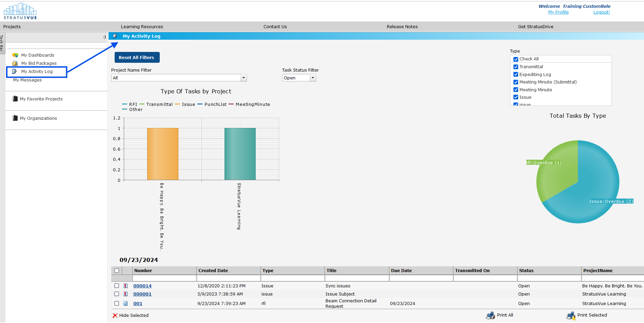644x323 pixels.
Task: Click the filter box under Number column
Action: point(164,278)
